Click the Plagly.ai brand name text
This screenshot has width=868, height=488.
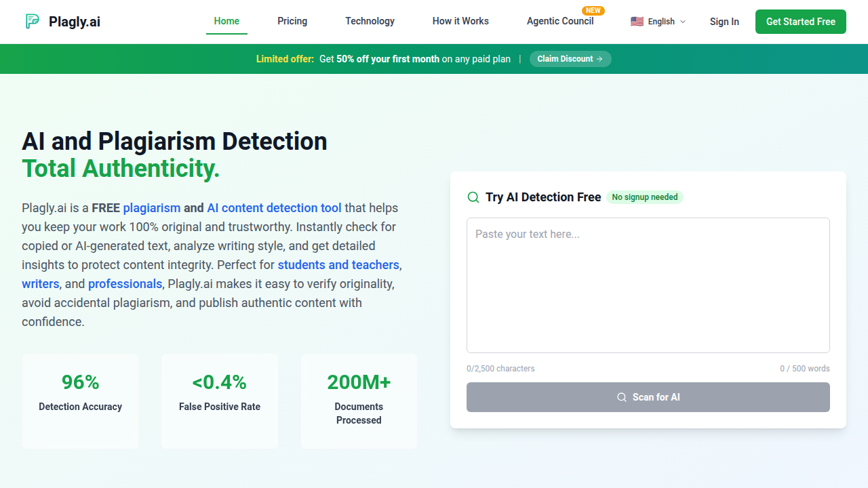click(75, 22)
